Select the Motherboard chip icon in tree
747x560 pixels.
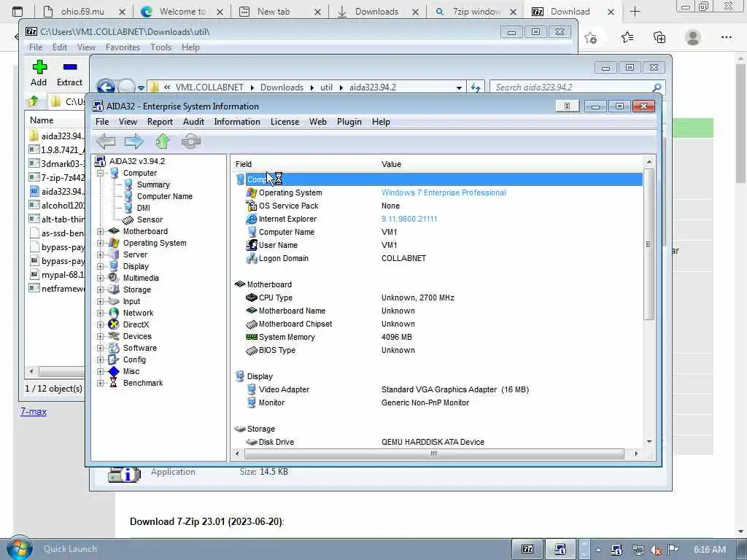[113, 231]
